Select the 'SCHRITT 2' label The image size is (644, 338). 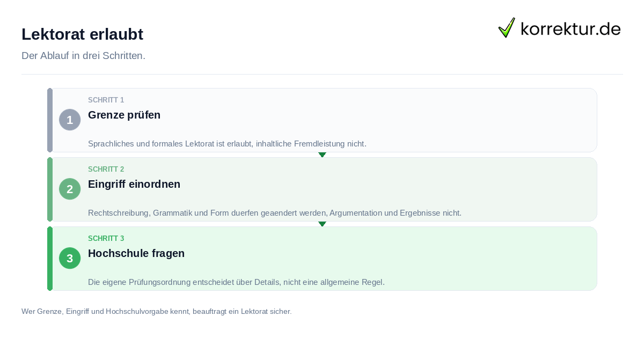106,169
